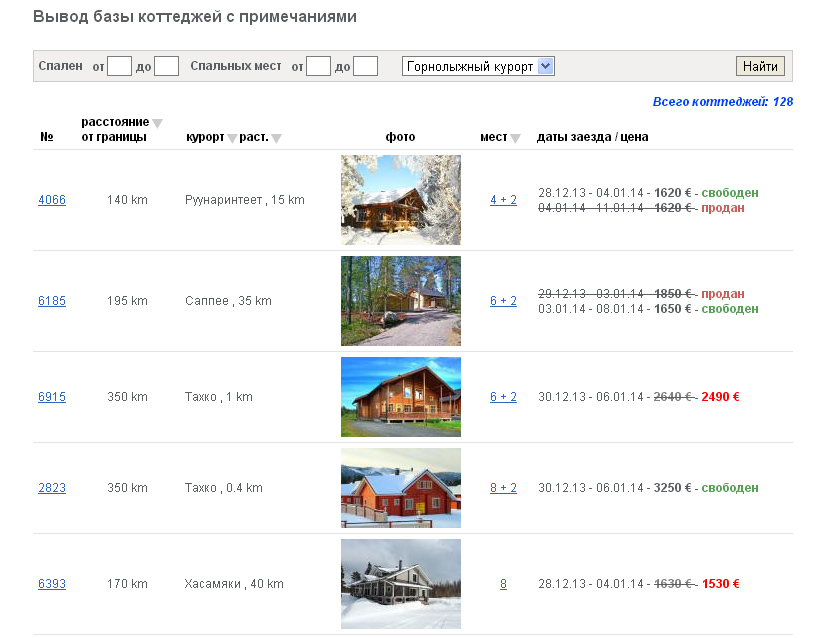Open cottage 2823 link
The height and width of the screenshot is (638, 819).
52,488
